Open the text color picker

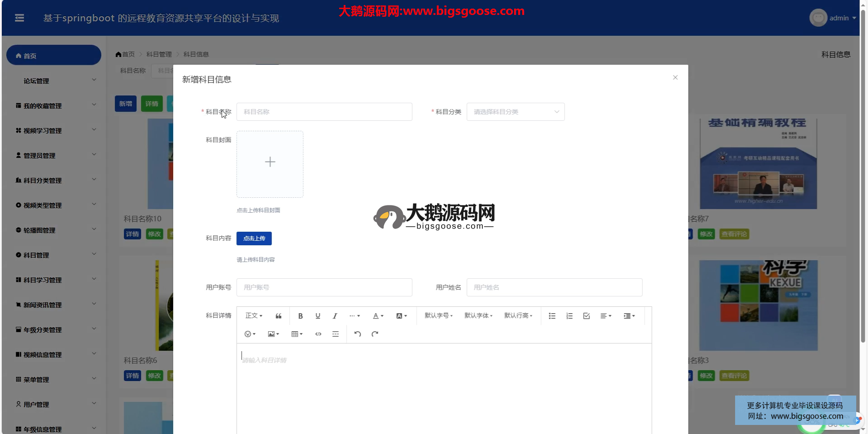point(378,316)
